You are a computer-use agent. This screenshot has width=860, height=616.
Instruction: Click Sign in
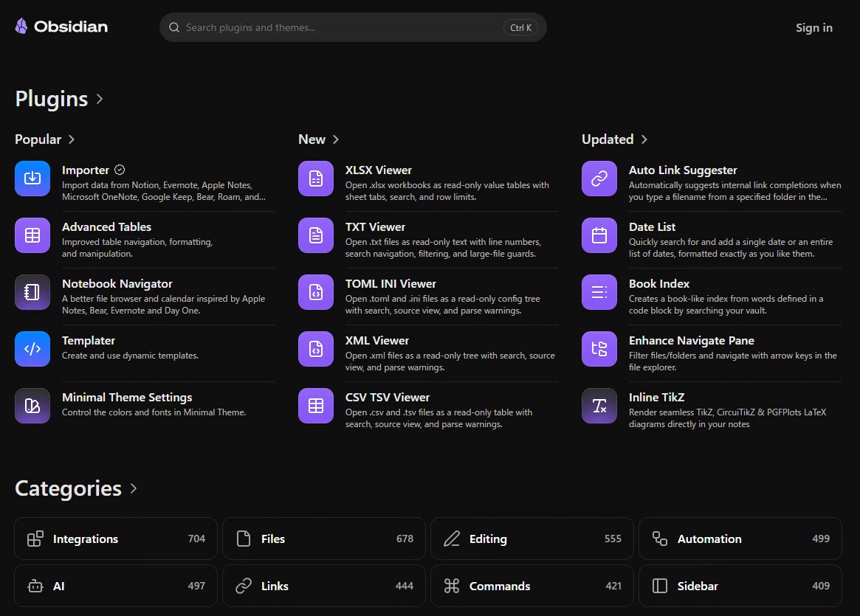pyautogui.click(x=814, y=27)
